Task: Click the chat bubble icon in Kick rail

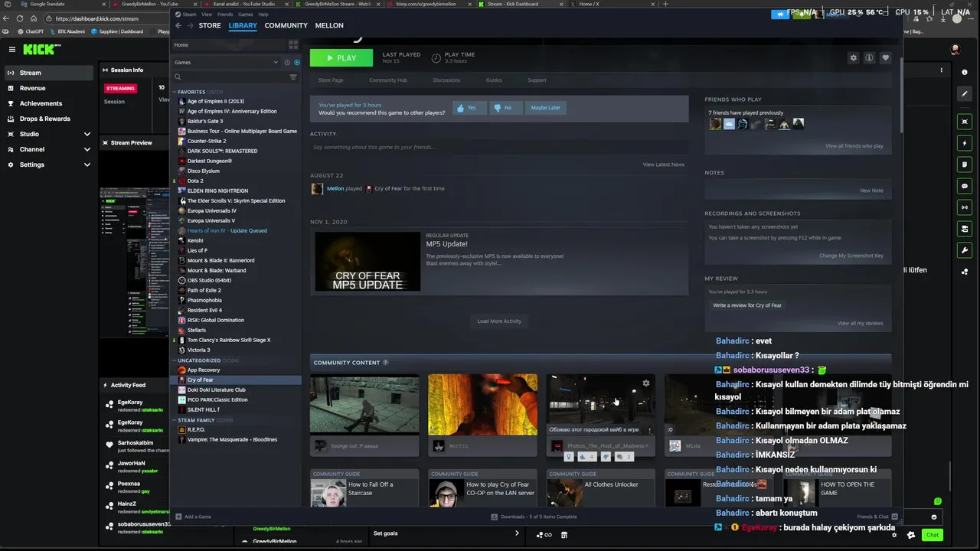Action: coord(965,186)
